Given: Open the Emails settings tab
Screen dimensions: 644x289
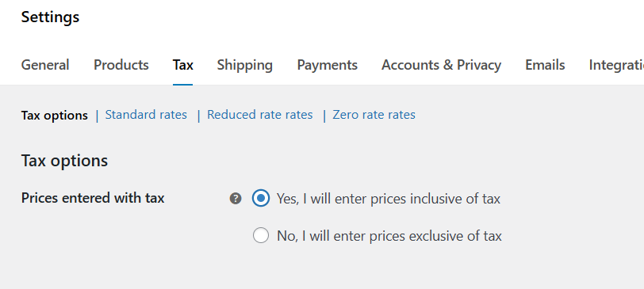Looking at the screenshot, I should tap(545, 65).
